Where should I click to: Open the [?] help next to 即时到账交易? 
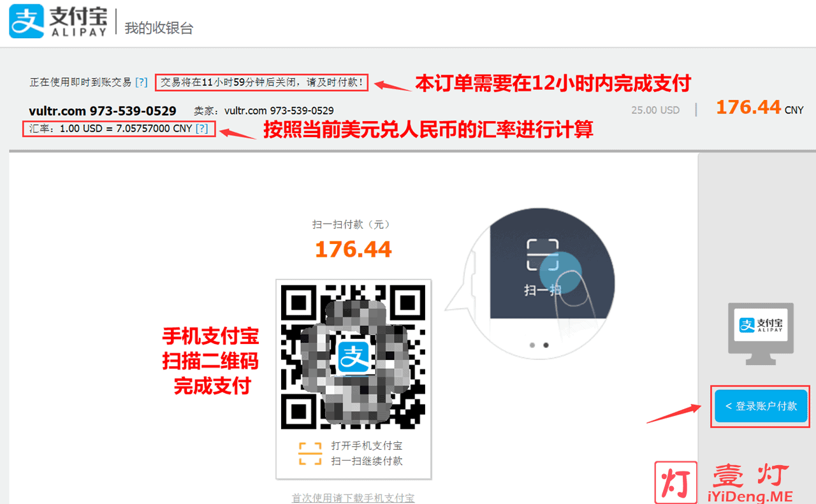(x=142, y=82)
